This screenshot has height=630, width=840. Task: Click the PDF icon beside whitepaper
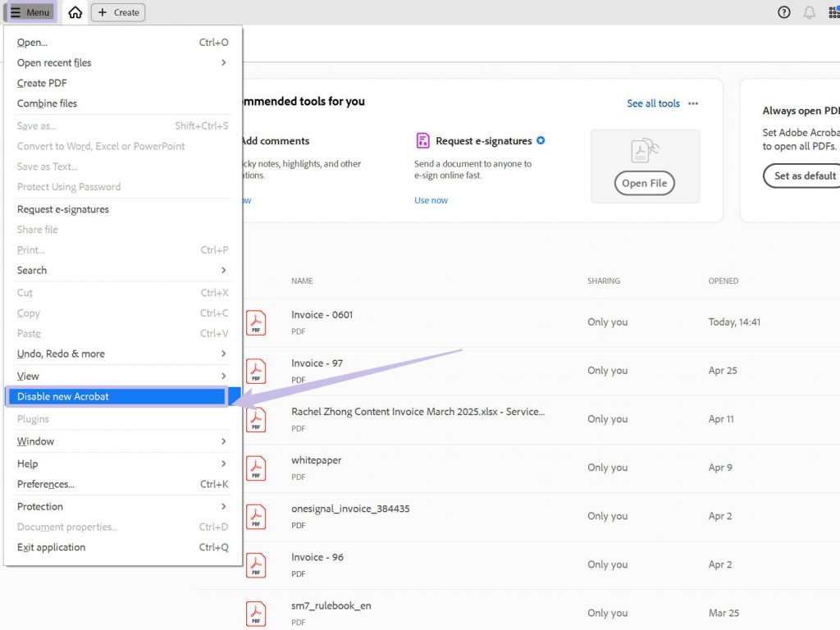click(256, 468)
